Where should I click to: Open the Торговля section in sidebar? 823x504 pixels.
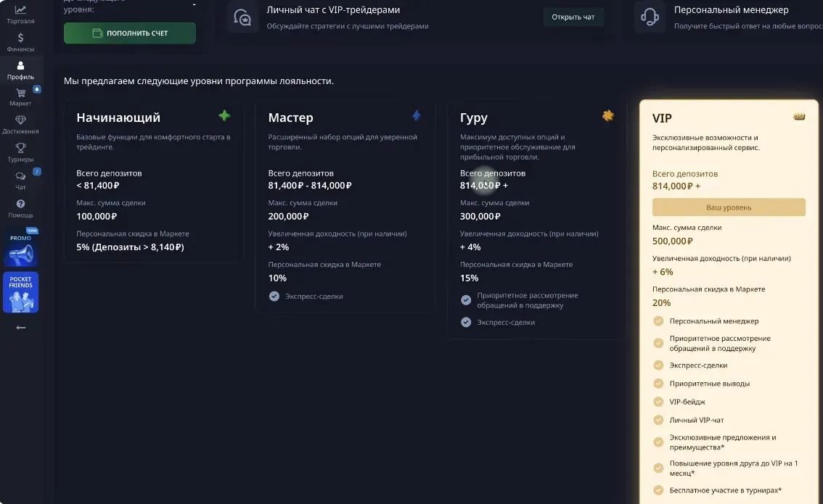[x=21, y=12]
